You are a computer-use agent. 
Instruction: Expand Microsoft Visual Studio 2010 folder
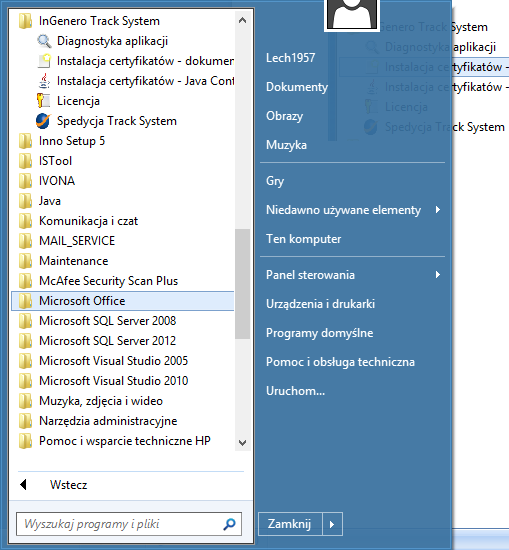(x=123, y=381)
